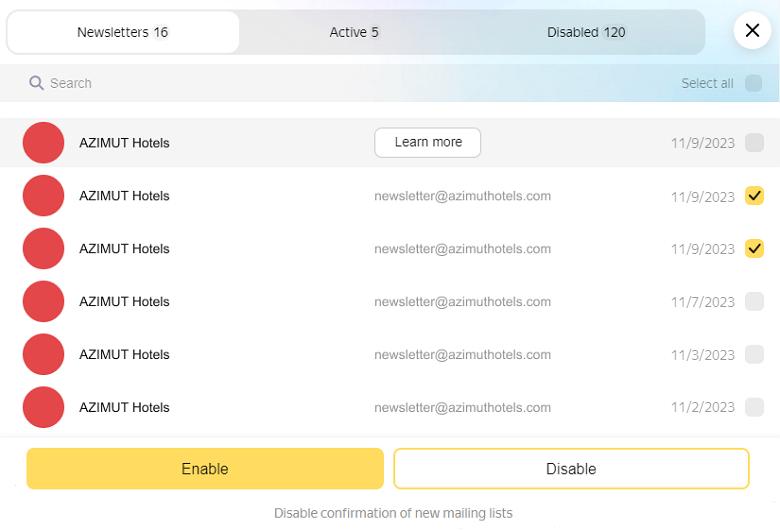Click the yellow Enable button

pos(205,469)
